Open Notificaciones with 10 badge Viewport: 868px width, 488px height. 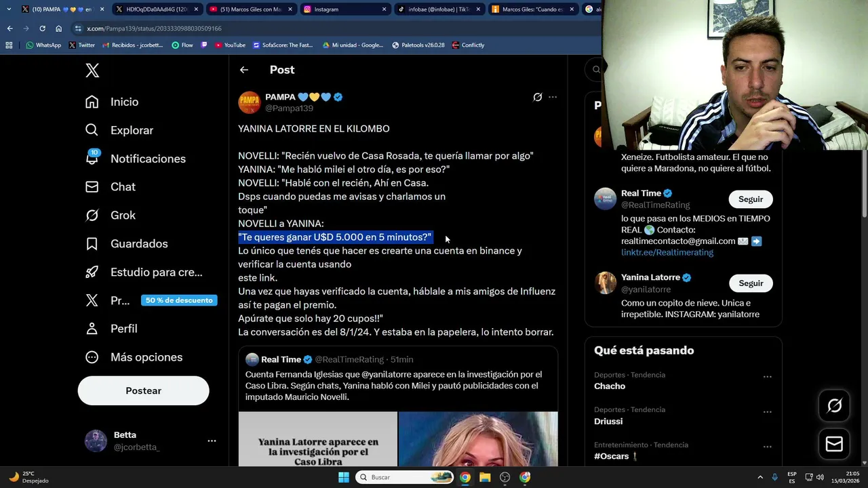click(x=135, y=158)
